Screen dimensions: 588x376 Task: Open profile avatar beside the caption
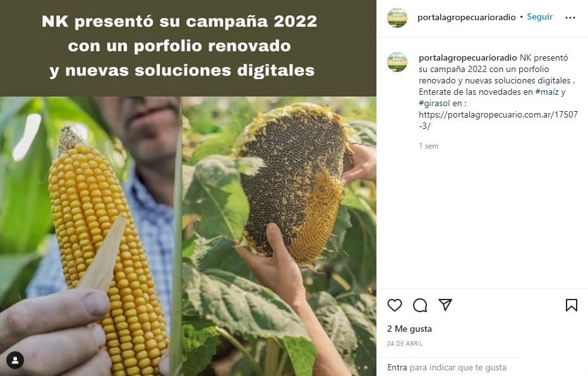pos(397,62)
